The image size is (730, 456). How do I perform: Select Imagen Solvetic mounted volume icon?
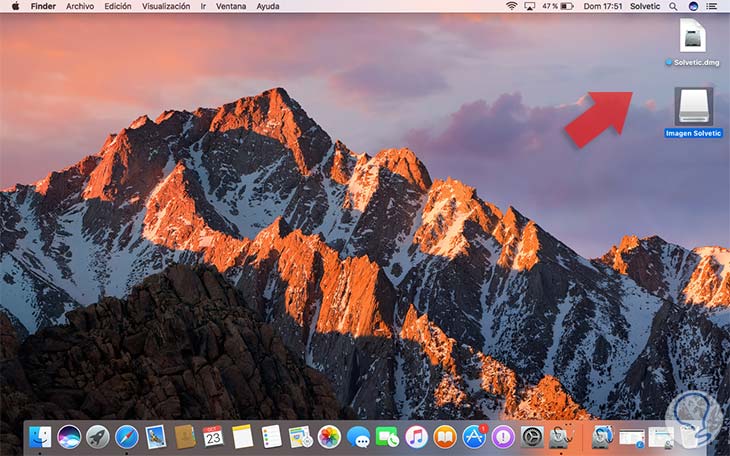[693, 112]
